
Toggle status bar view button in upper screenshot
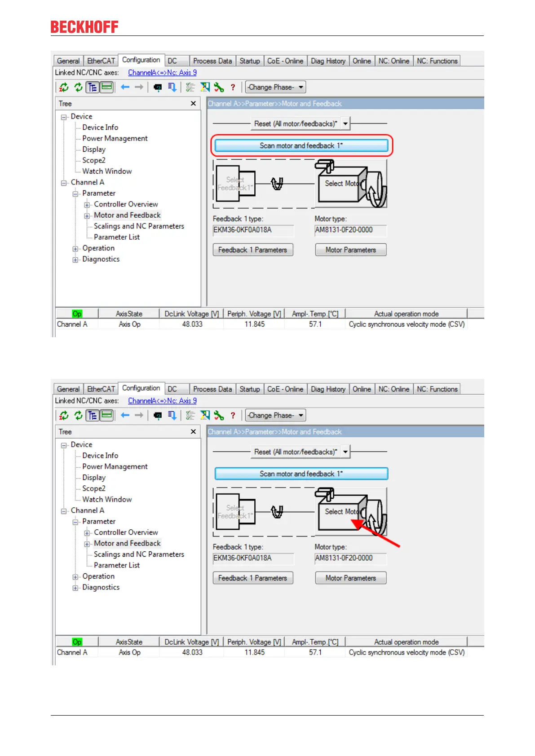click(106, 87)
